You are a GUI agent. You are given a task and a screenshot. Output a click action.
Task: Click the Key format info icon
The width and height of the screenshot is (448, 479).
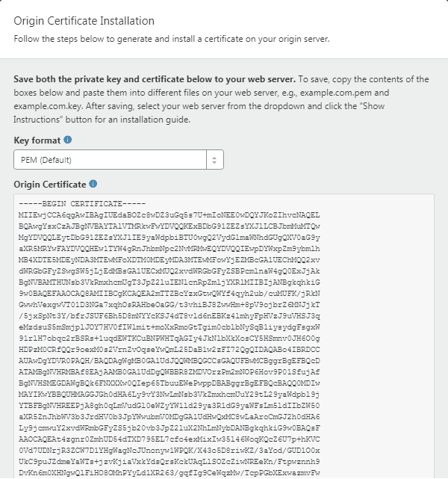tap(68, 140)
